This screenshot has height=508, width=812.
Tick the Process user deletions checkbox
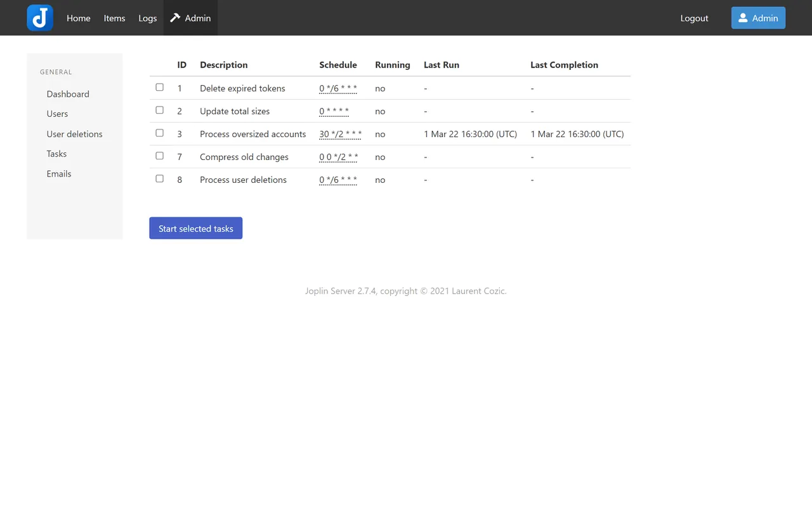tap(160, 179)
